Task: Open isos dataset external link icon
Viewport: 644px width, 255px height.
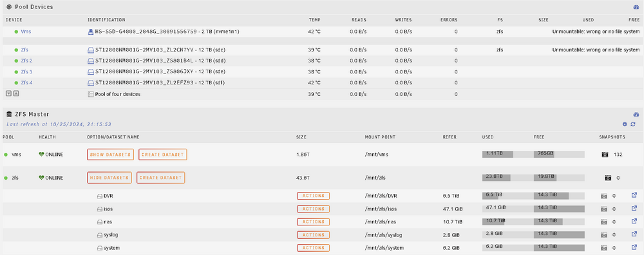Action: pyautogui.click(x=634, y=209)
